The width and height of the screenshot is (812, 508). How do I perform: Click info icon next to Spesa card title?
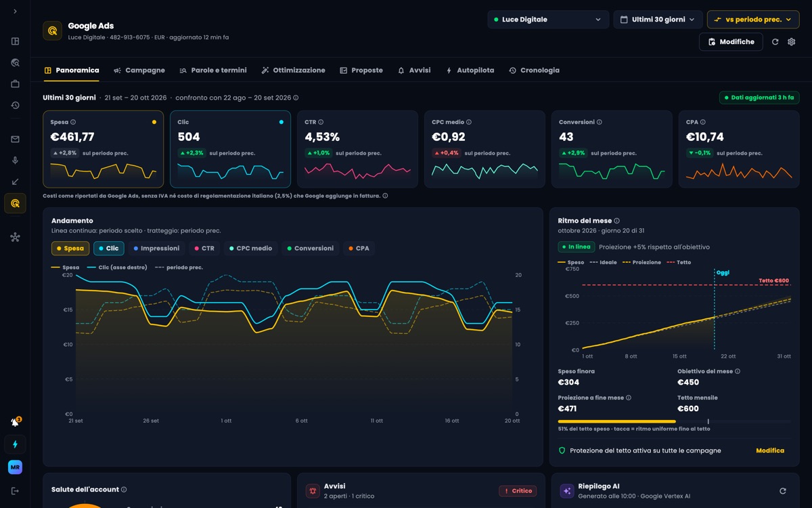(x=73, y=123)
